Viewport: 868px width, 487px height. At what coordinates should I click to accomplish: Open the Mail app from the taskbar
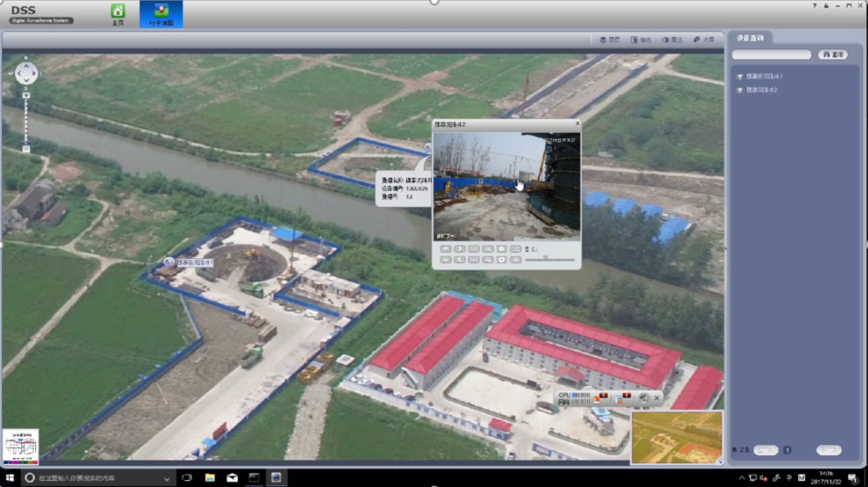[232, 477]
